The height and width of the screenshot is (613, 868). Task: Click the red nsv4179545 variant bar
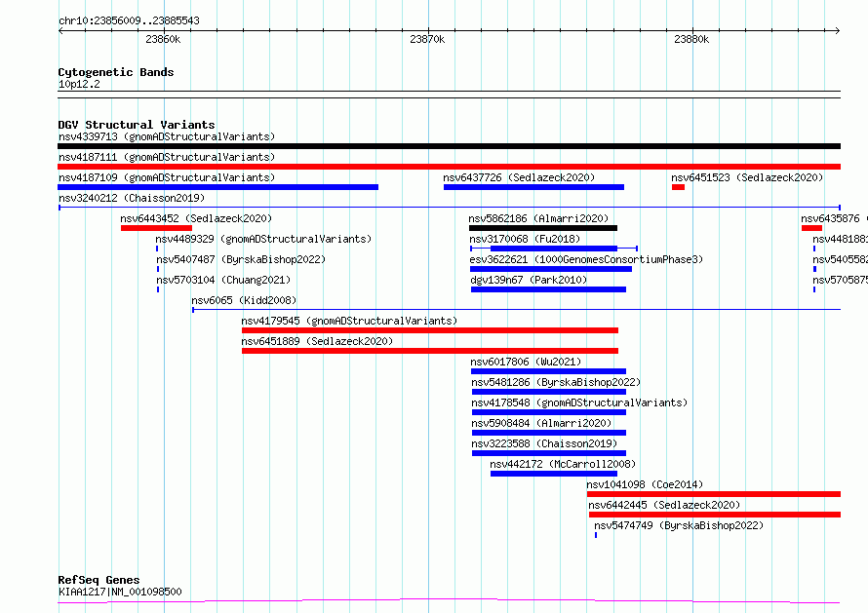(430, 330)
